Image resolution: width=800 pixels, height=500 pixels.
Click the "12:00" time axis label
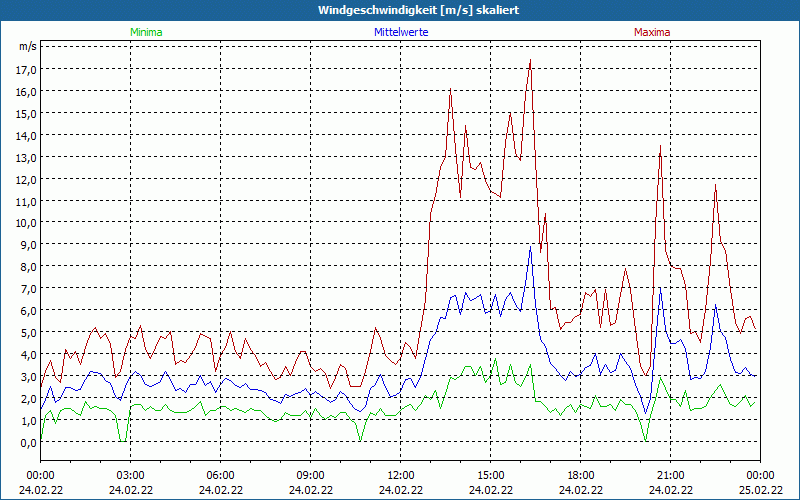pos(401,476)
